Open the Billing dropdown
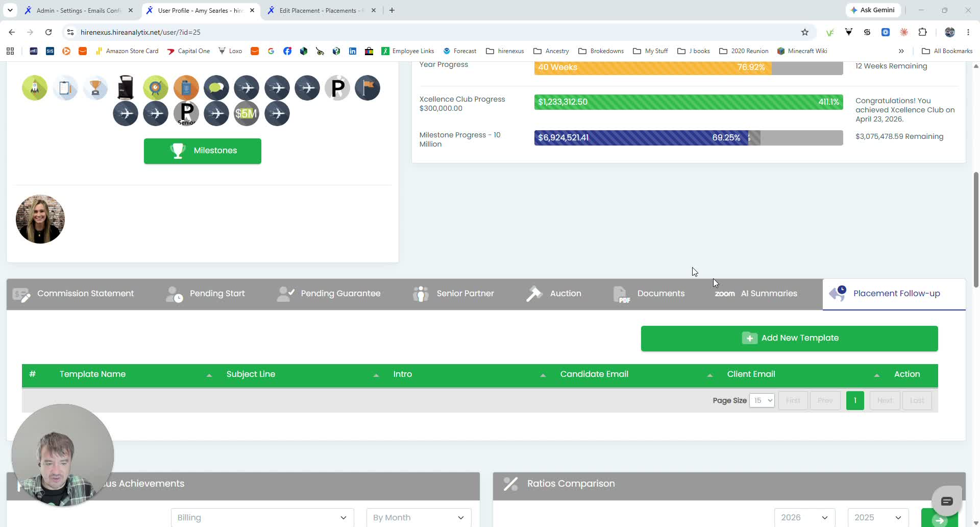 pyautogui.click(x=262, y=517)
